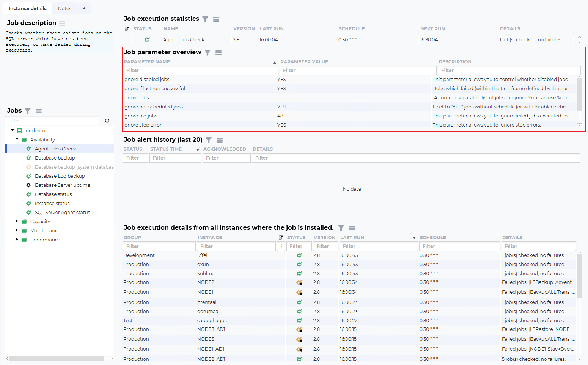The width and height of the screenshot is (588, 365).
Task: Click the Instance filter input in execution details
Action: [x=236, y=246]
